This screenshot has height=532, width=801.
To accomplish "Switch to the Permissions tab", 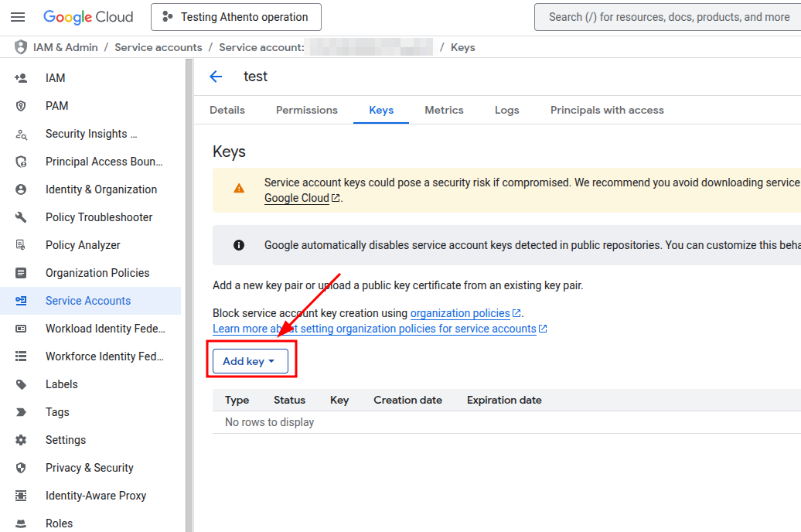I will click(306, 110).
